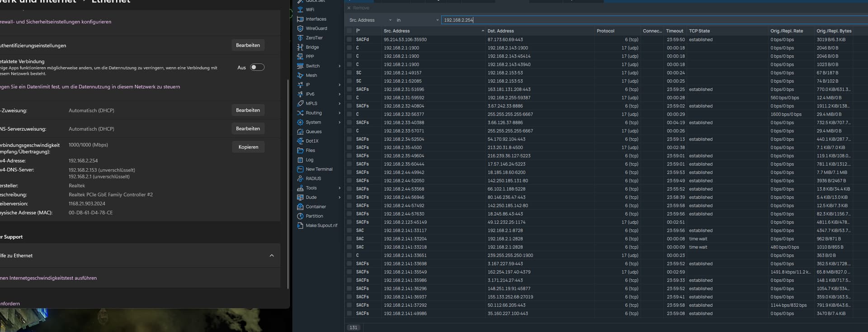Click the Tools sidebar icon

click(x=300, y=188)
